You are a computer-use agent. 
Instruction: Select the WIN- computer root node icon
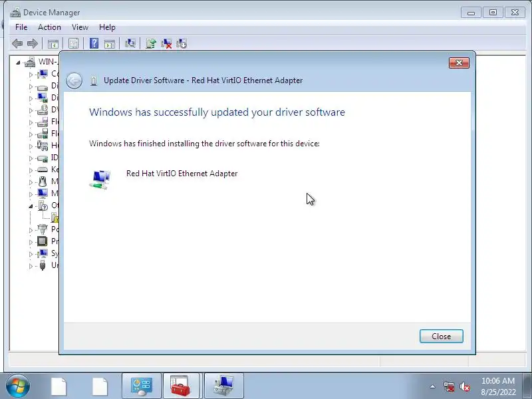point(30,62)
